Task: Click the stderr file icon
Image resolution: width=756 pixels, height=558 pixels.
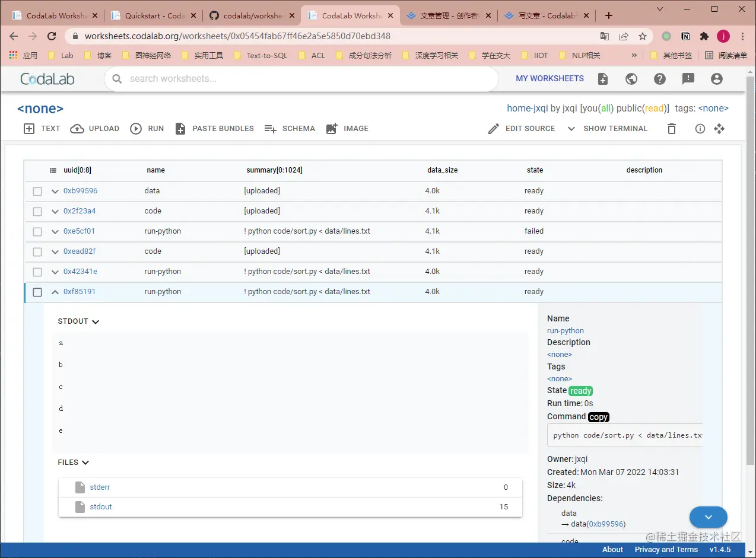Action: [x=80, y=487]
